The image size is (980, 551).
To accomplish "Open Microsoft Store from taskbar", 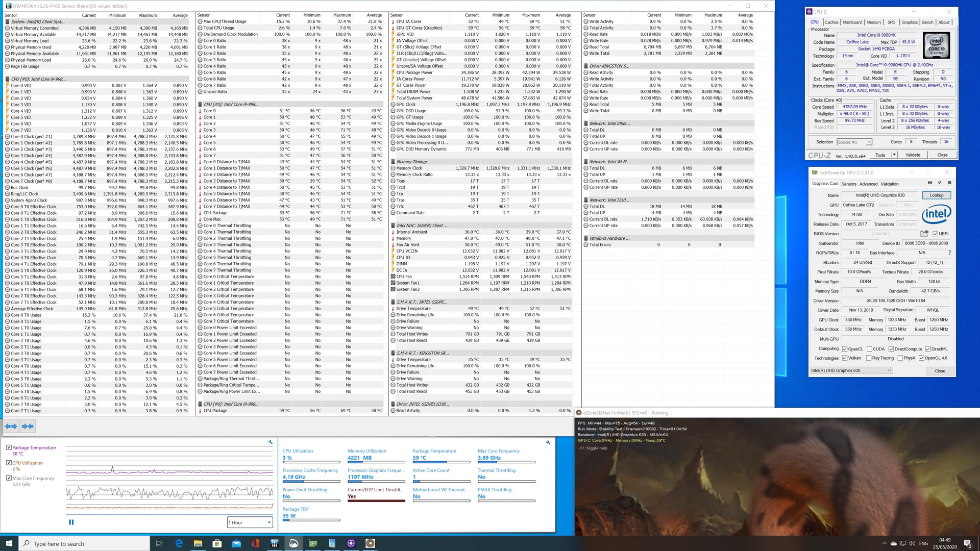I will tap(217, 543).
